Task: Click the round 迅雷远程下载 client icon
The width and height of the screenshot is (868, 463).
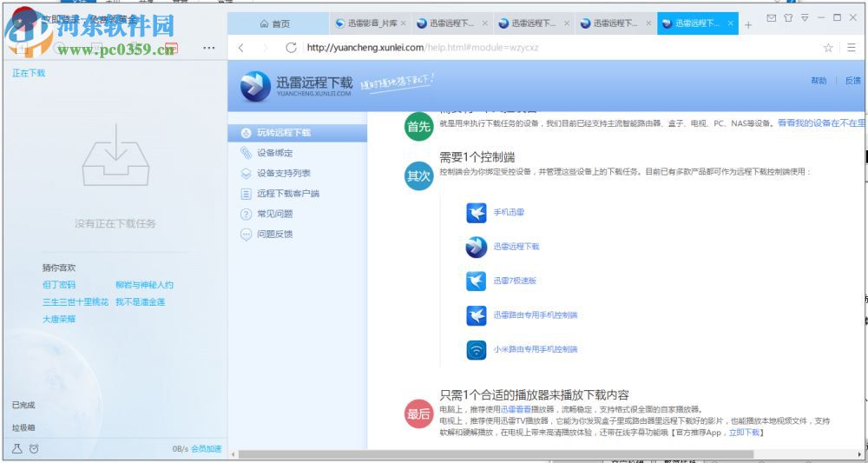Action: tap(476, 247)
